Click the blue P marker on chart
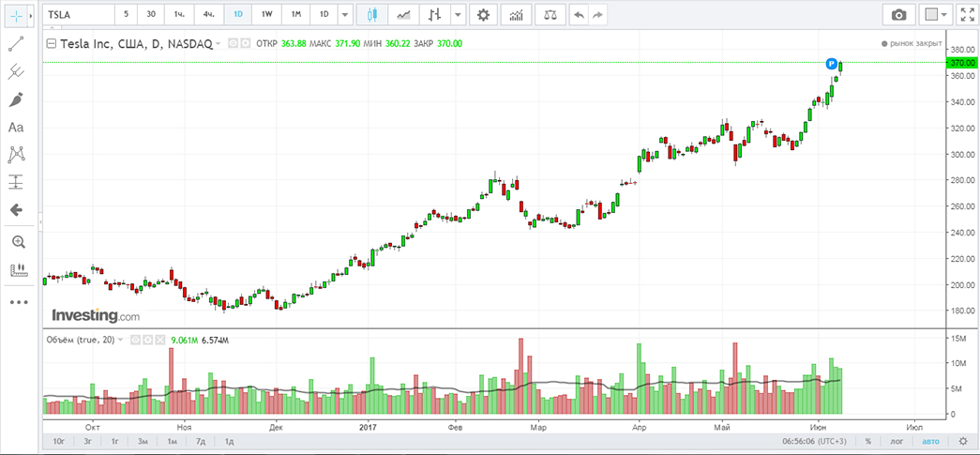Viewport: 980px width, 455px height. coord(831,63)
